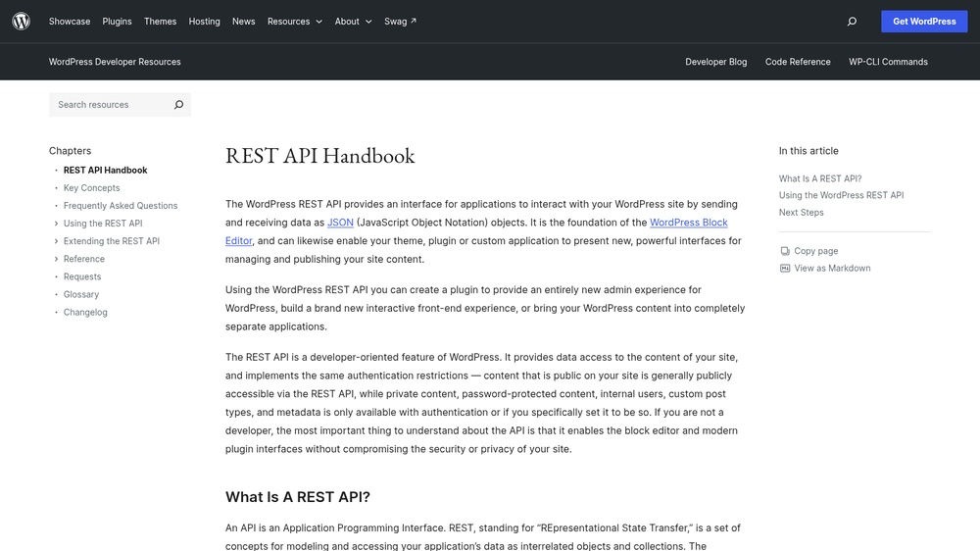Expand the Reference chapter chevron
Viewport: 980px width, 551px height.
56,259
